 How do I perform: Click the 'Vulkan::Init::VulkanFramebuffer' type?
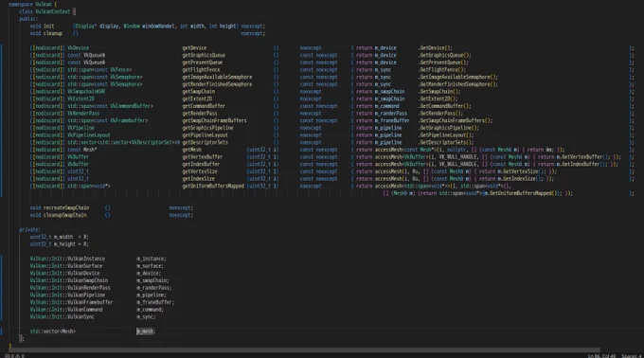point(71,302)
